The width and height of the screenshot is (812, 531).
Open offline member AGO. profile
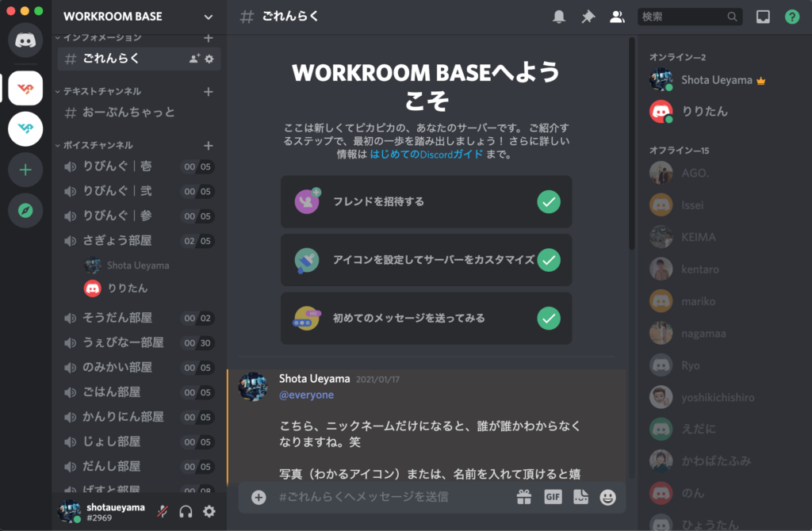pyautogui.click(x=720, y=174)
